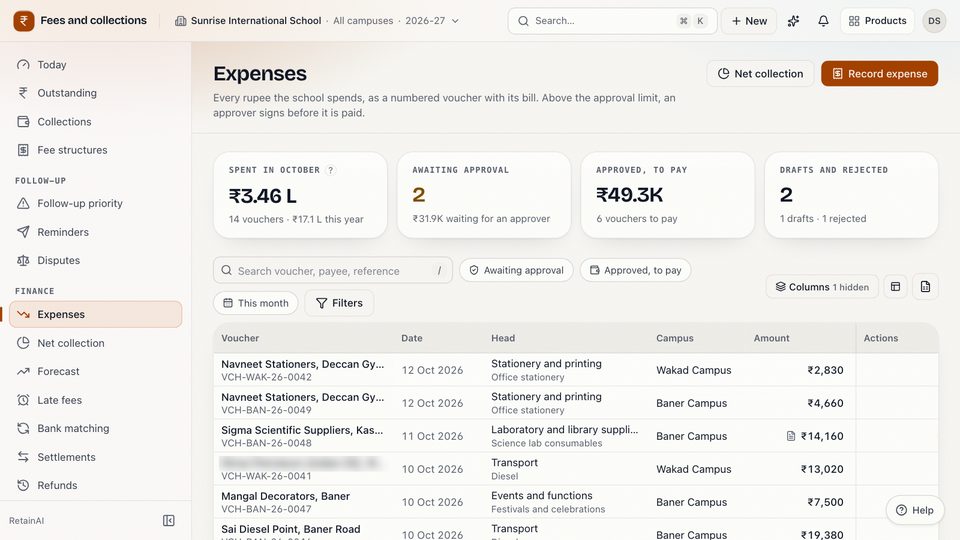The height and width of the screenshot is (540, 960).
Task: Open Forecast in sidebar
Action: 96,371
